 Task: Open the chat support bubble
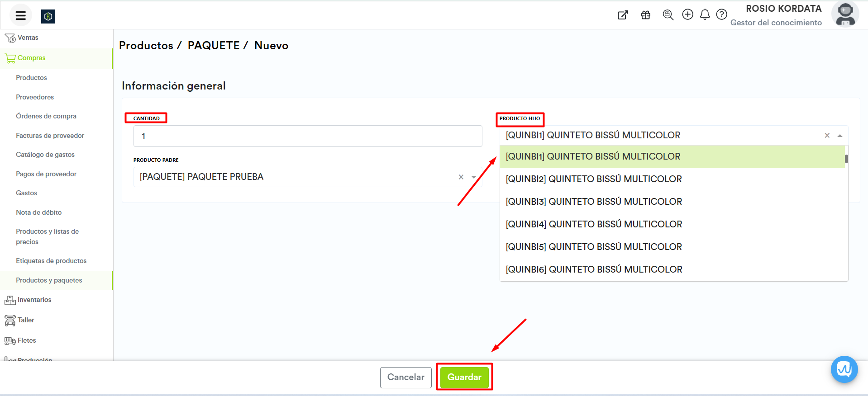844,369
